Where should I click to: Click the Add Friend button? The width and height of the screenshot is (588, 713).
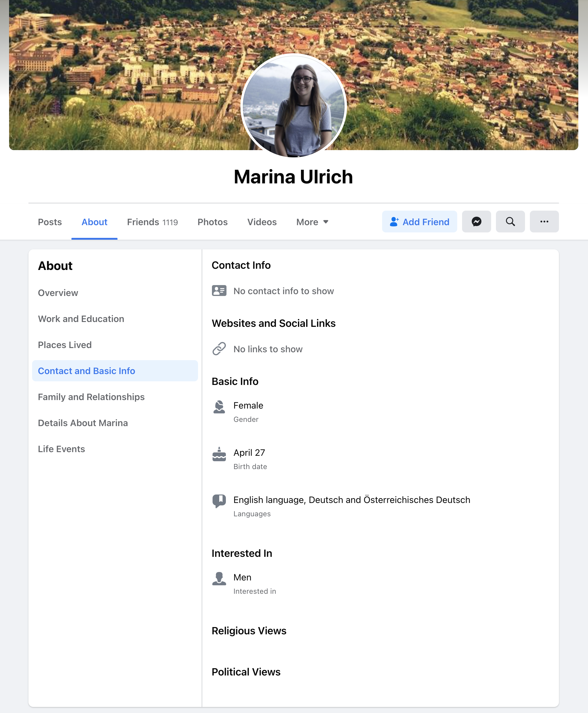[419, 222]
